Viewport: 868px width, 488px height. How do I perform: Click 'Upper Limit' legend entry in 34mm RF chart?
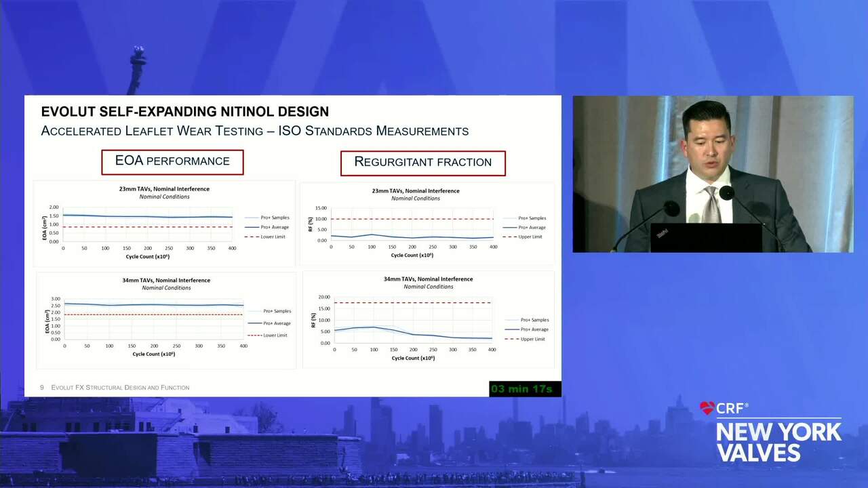click(526, 339)
